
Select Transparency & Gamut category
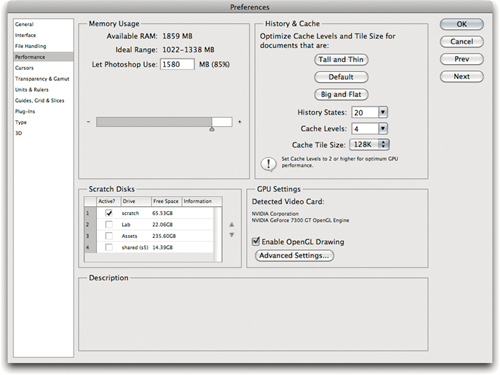[x=42, y=79]
